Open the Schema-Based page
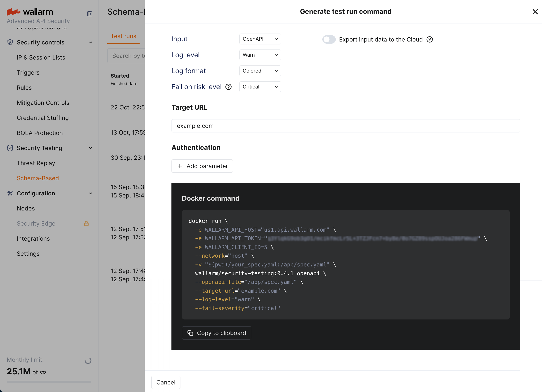Screen dimensions: 542x392 [x=38, y=178]
